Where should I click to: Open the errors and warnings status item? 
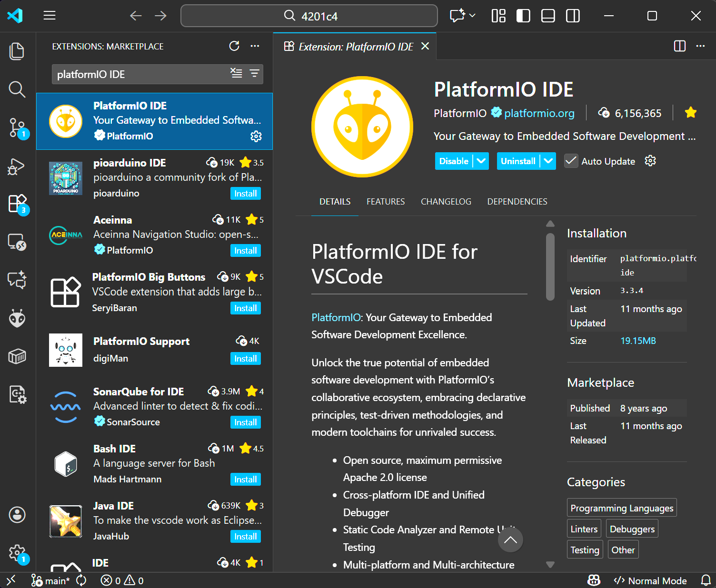(122, 580)
